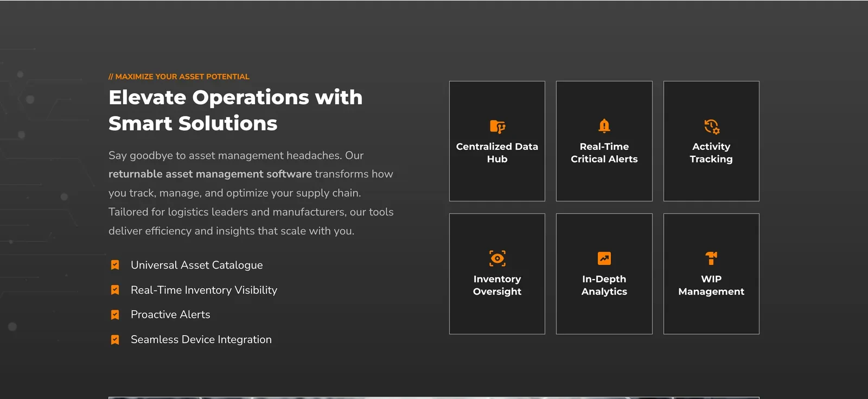Select the 'In-Depth Analytics' card title
This screenshot has width=868, height=399.
coord(604,285)
